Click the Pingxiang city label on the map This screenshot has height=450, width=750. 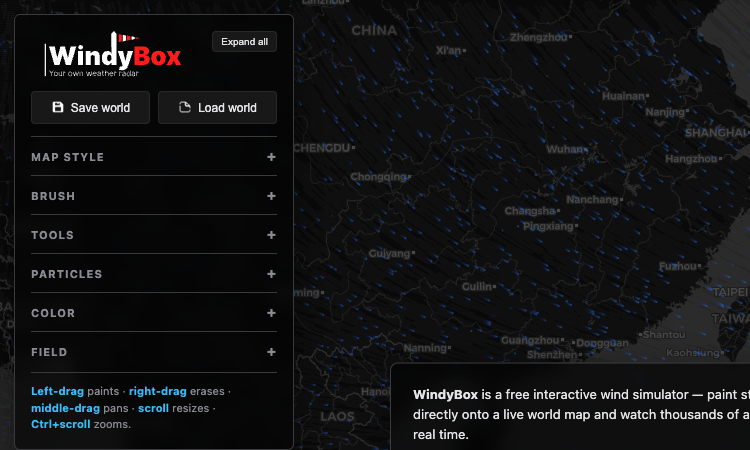(548, 226)
